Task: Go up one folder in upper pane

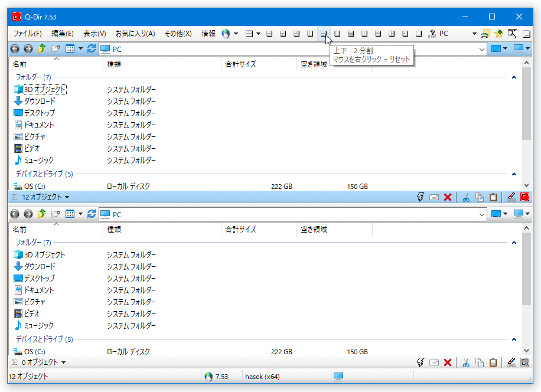Action: (x=42, y=48)
